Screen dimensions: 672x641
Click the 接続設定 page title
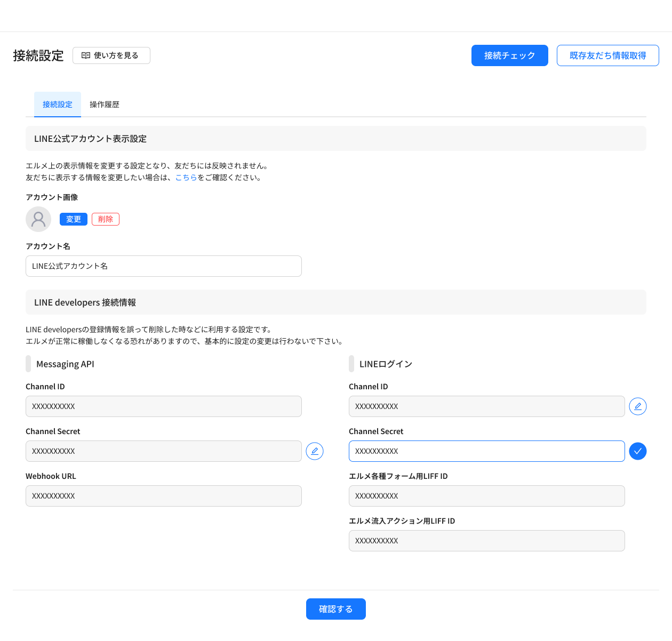38,55
